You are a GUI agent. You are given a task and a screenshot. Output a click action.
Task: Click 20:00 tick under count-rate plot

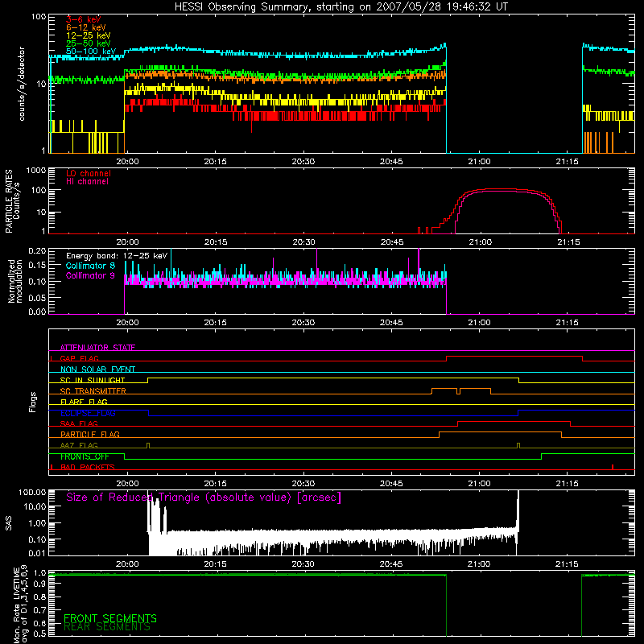(127, 162)
